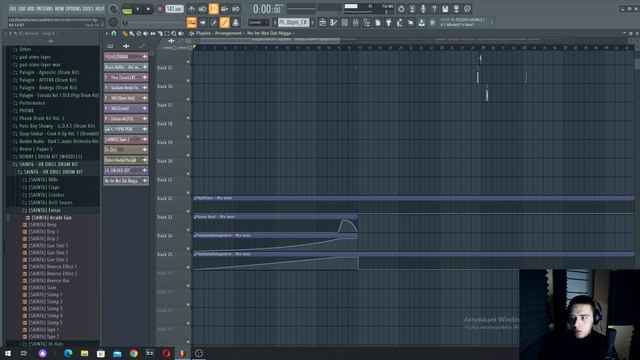Toggle typing keyboard to piano button
The width and height of the screenshot is (640, 360).
pos(191,22)
